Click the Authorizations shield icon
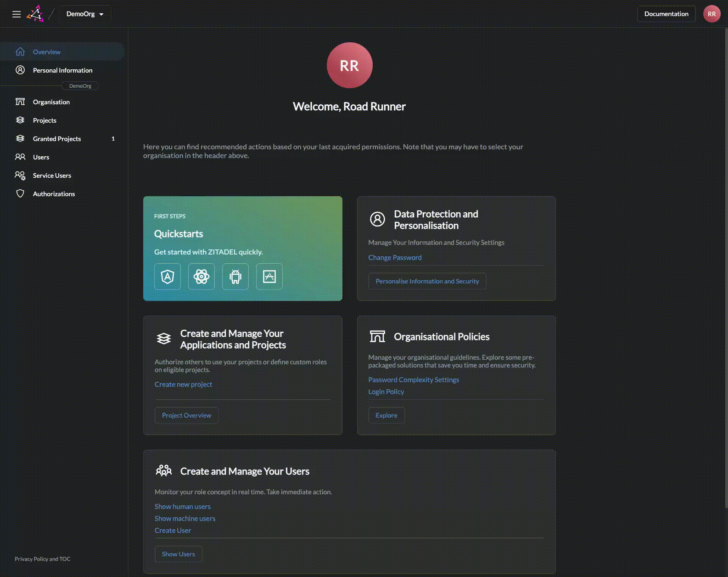Image resolution: width=728 pixels, height=577 pixels. [20, 194]
